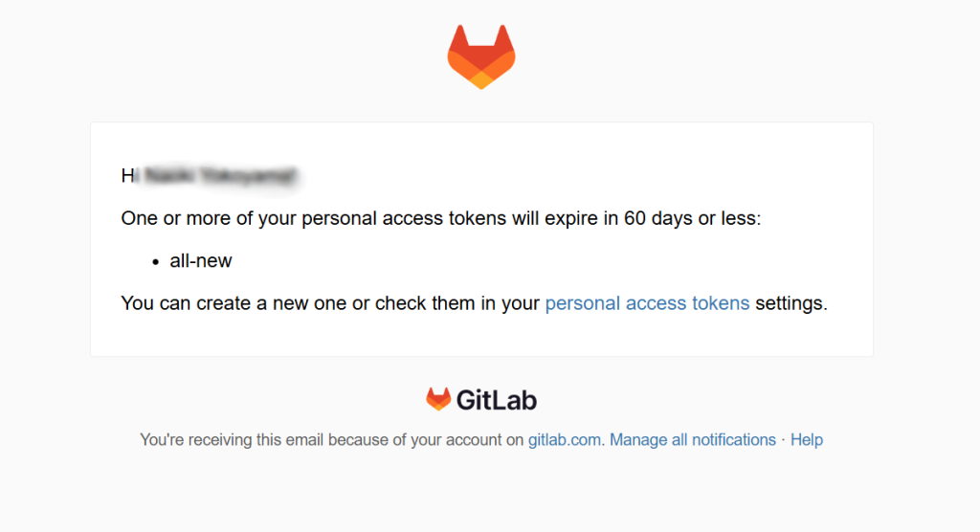This screenshot has height=532, width=980.
Task: Open the Help link in footer
Action: (806, 439)
